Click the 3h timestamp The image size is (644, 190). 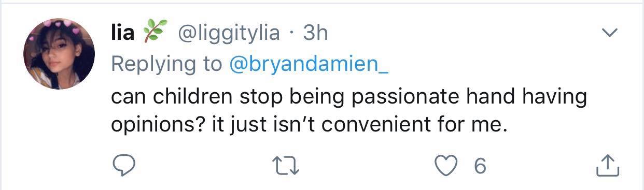click(x=315, y=33)
